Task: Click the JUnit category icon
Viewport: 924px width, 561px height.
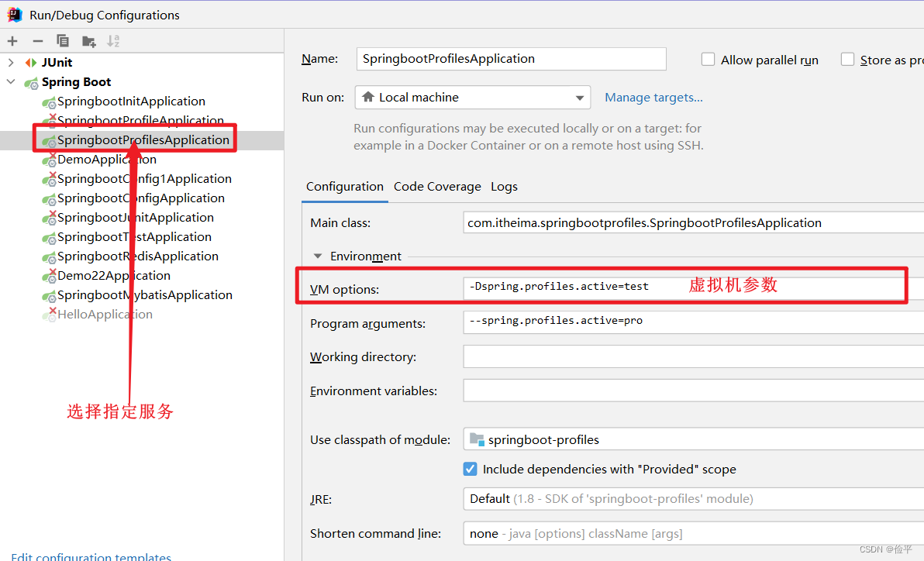Action: [31, 63]
